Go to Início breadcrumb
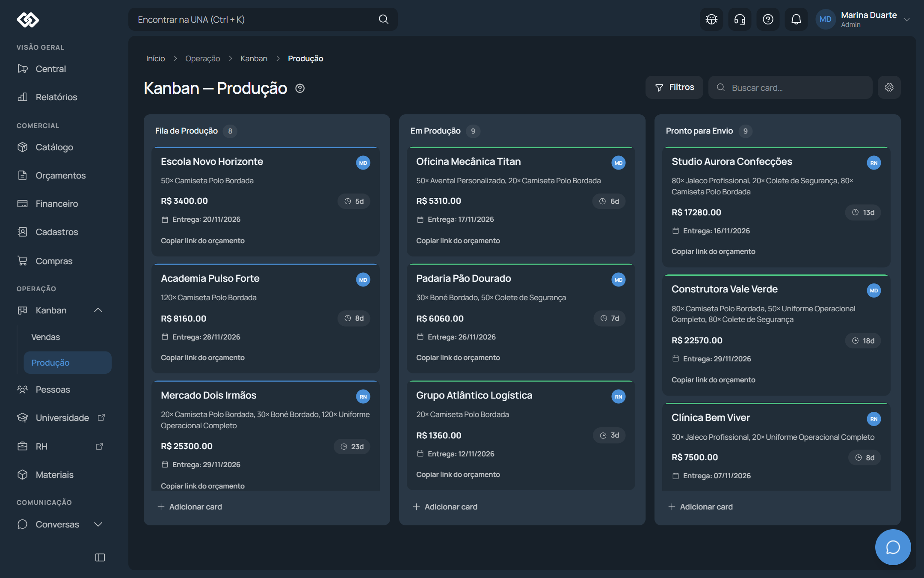 pyautogui.click(x=155, y=58)
